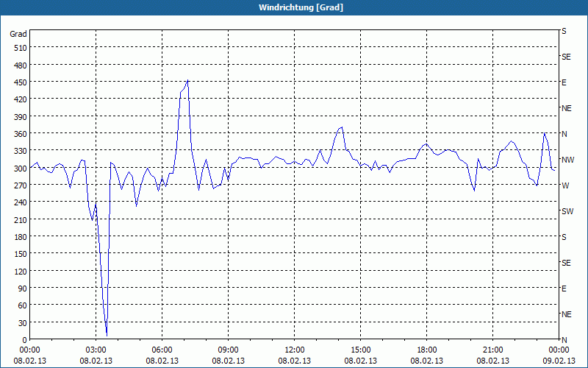Click the NW compass direction label

point(567,160)
